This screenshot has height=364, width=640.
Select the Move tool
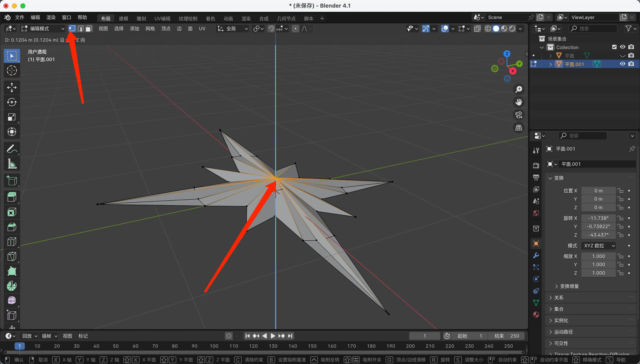coord(12,88)
